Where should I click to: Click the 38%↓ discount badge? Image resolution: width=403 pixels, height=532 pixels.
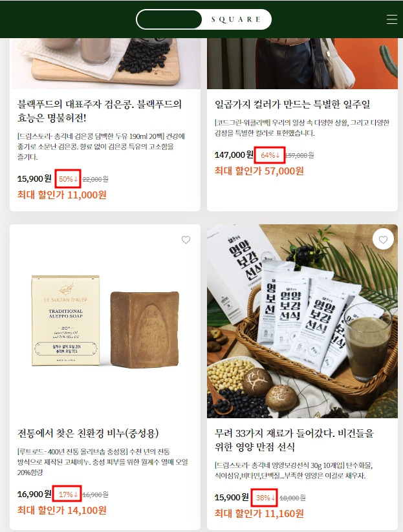point(265,498)
